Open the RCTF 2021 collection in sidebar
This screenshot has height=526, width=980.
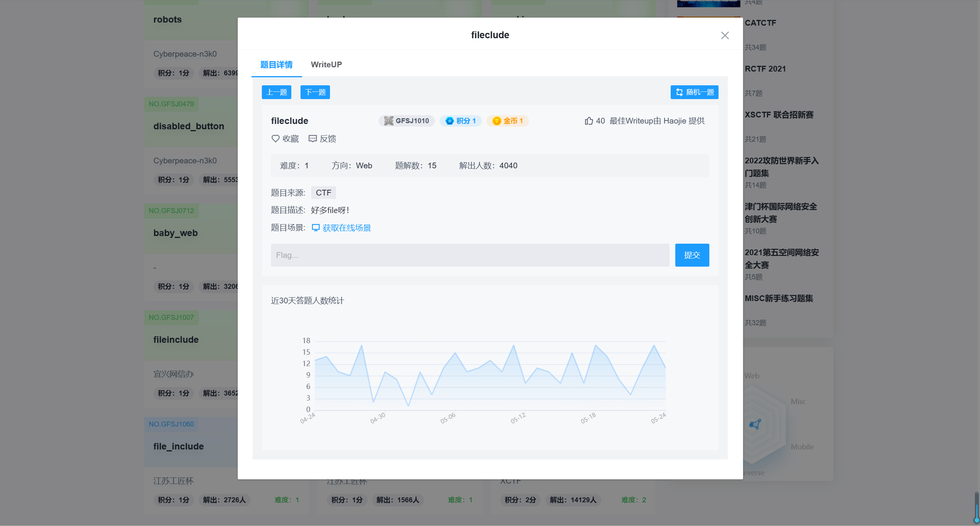(765, 69)
